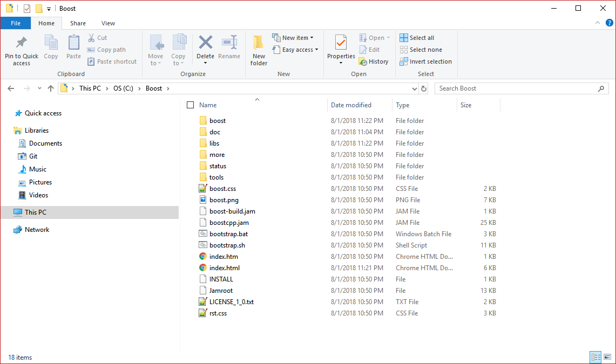Click the Copy ribbon icon

[51, 43]
